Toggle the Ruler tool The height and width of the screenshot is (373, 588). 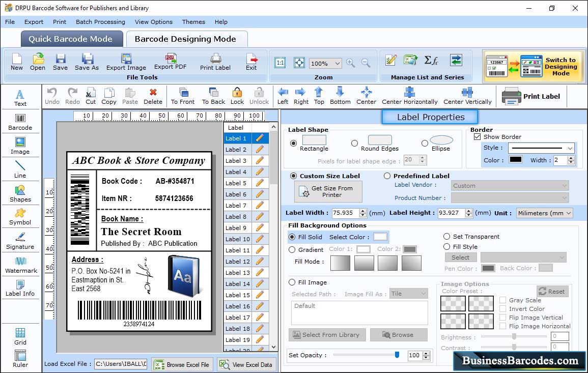click(20, 359)
